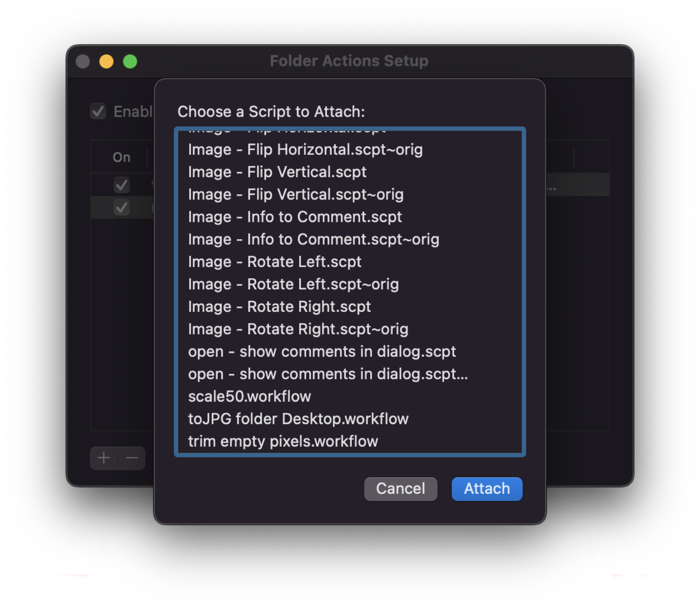The height and width of the screenshot is (612, 700).
Task: Uncheck the second folder's On checkbox
Action: tap(122, 207)
